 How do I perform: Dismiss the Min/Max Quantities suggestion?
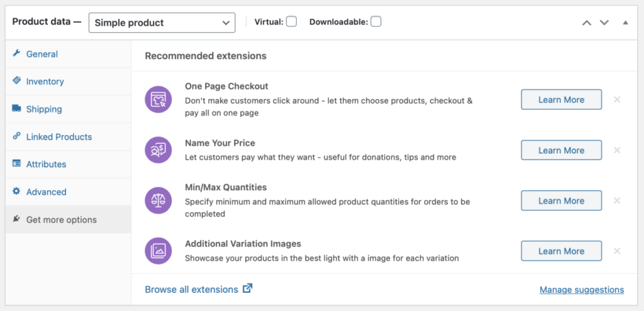pos(617,200)
